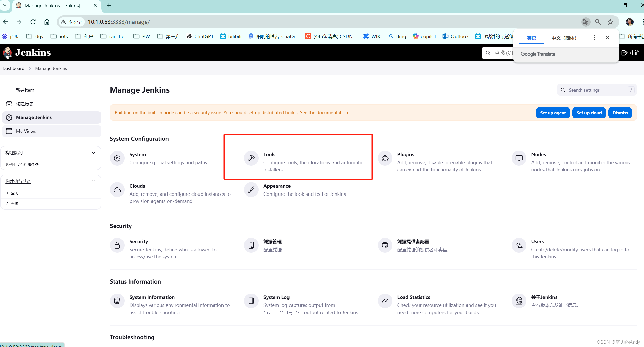Open the WIKI bookmark

(x=372, y=36)
